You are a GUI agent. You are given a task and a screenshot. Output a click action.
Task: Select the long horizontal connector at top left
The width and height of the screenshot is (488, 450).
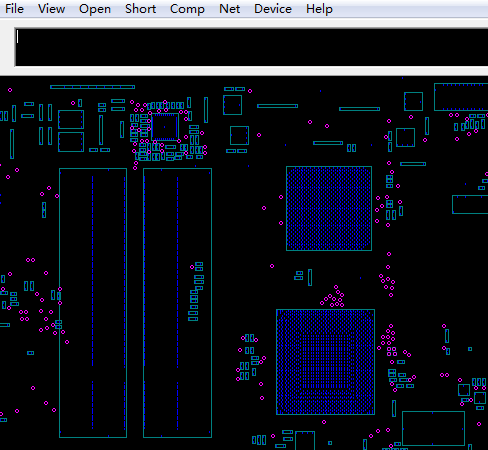[x=92, y=87]
